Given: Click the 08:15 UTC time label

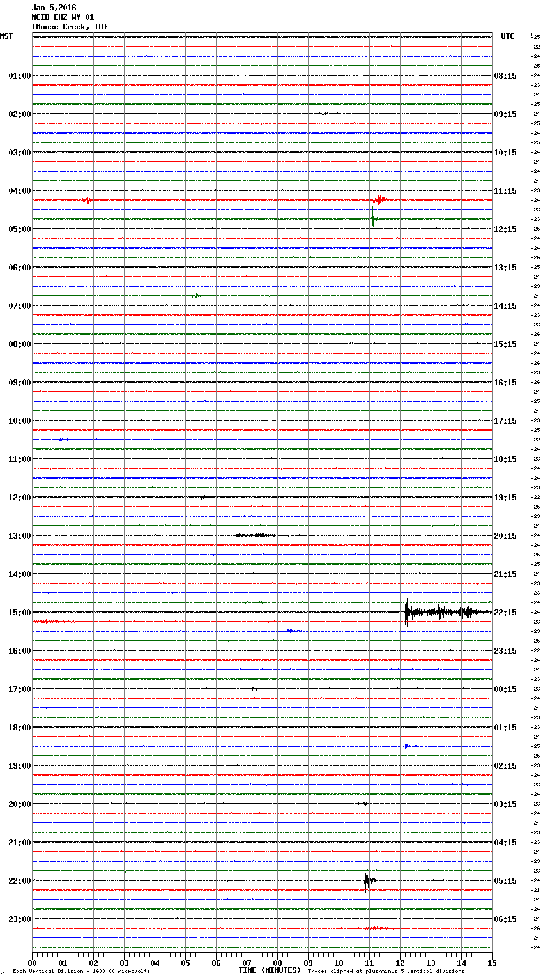Looking at the screenshot, I should coord(505,76).
